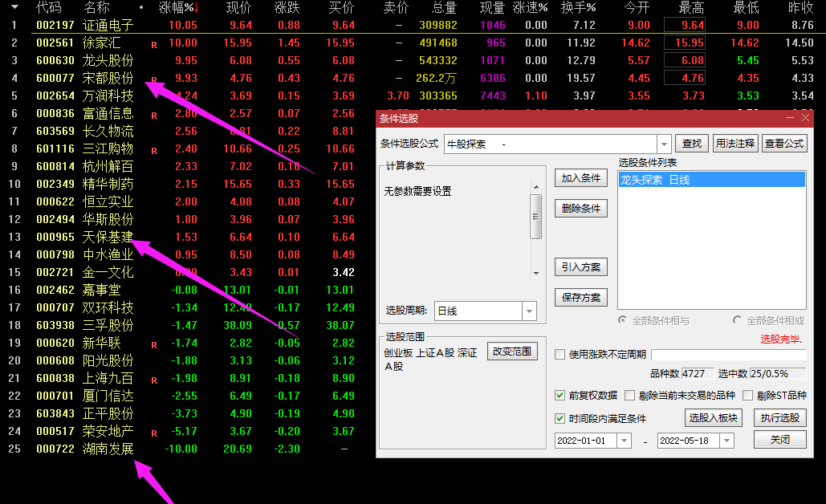The height and width of the screenshot is (504, 826).
Task: Open the start date 2022-01-01 dropdown
Action: (x=624, y=441)
